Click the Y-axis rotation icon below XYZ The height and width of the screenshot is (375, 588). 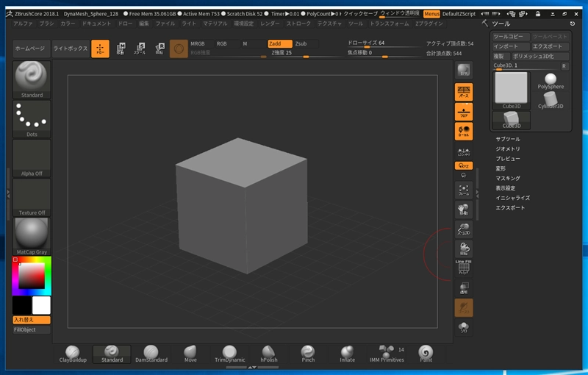pos(464,175)
